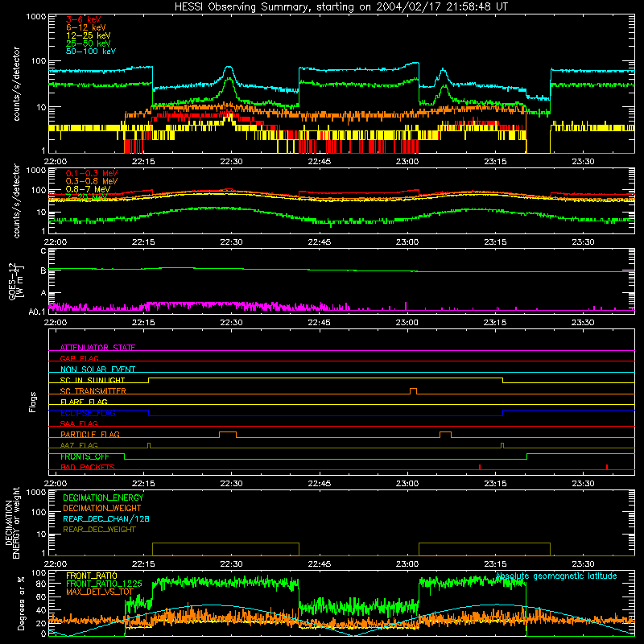This screenshot has height=644, width=644.
Task: Pick the SC_IN_SUNLIGHT flag label
Action: click(x=93, y=380)
